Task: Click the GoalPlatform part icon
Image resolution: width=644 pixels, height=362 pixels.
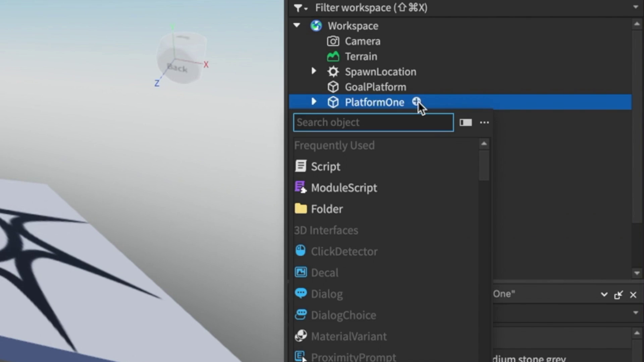Action: click(x=333, y=87)
